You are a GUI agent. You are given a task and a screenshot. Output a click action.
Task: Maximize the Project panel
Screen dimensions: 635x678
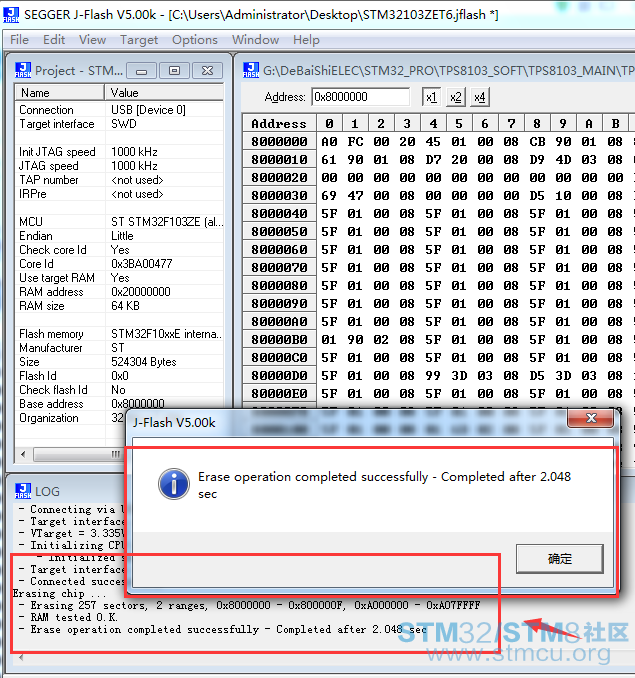(x=174, y=70)
